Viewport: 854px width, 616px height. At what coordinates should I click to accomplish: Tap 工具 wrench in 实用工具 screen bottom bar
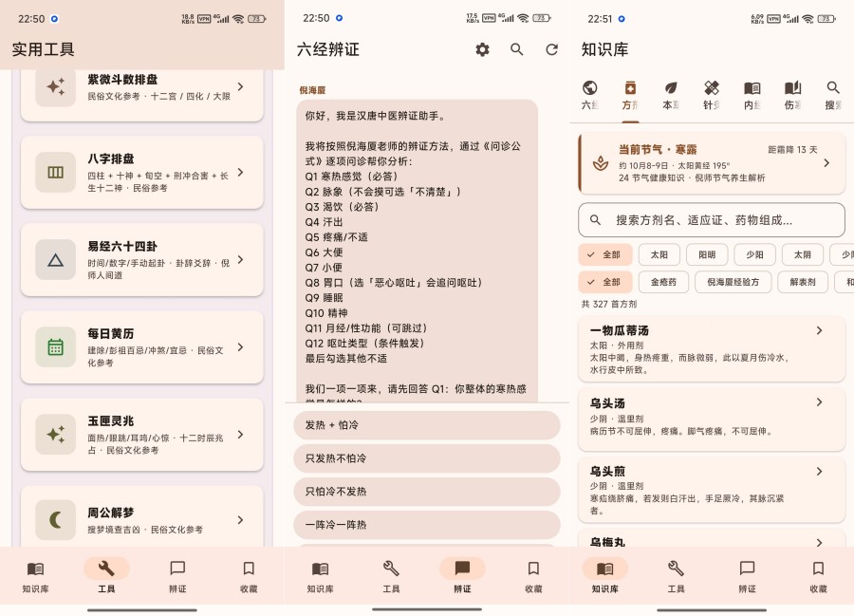coord(106,577)
